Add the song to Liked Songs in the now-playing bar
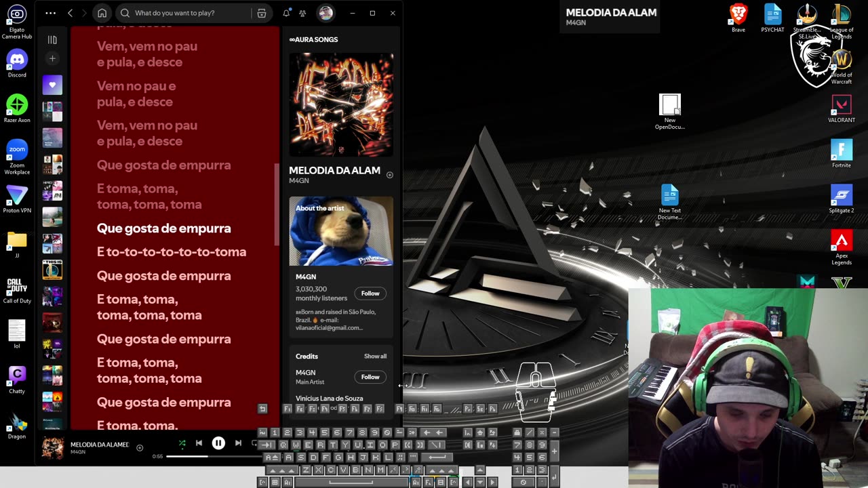The image size is (868, 488). [x=140, y=447]
